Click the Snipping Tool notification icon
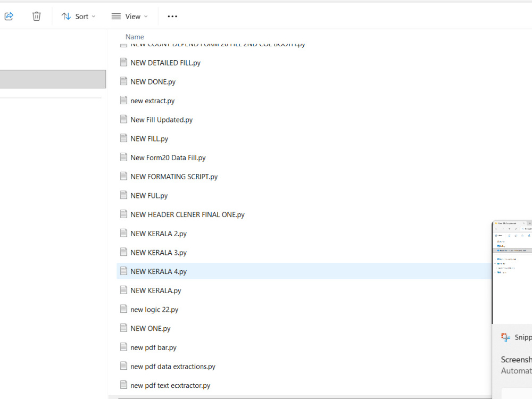This screenshot has width=532, height=399. coord(505,337)
